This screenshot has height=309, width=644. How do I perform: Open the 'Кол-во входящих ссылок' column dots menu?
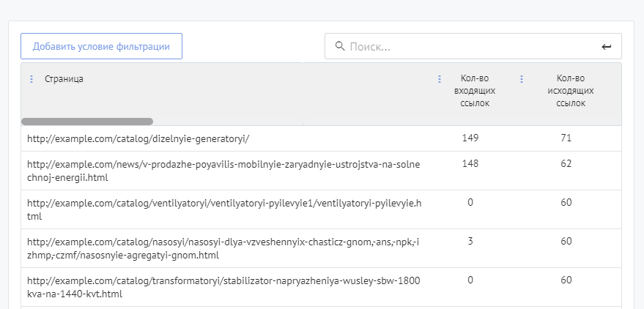click(439, 79)
